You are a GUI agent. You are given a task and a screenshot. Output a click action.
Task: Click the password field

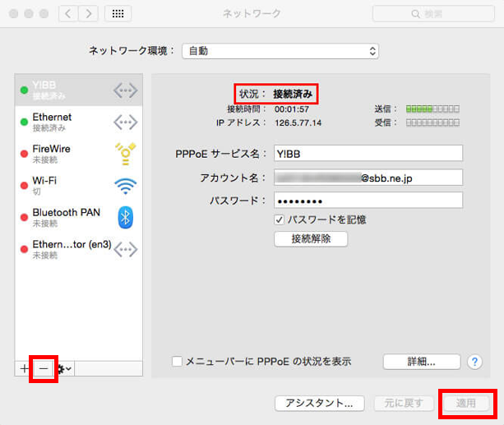coord(368,201)
